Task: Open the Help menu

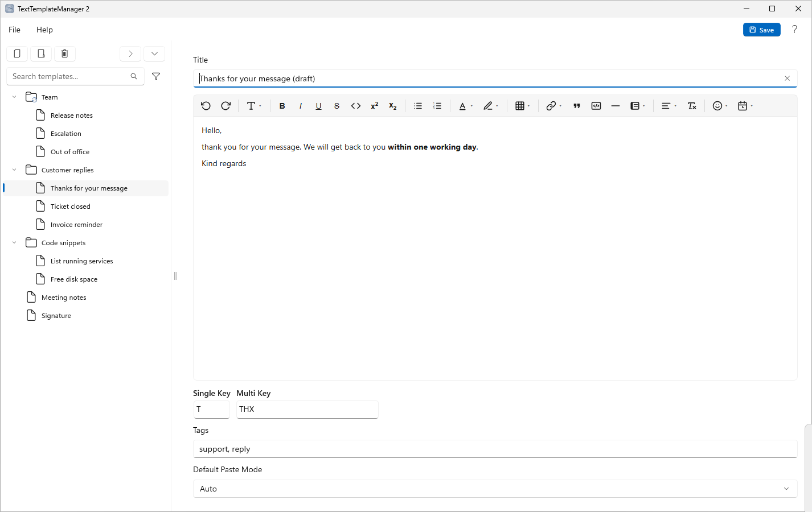Action: click(x=44, y=30)
